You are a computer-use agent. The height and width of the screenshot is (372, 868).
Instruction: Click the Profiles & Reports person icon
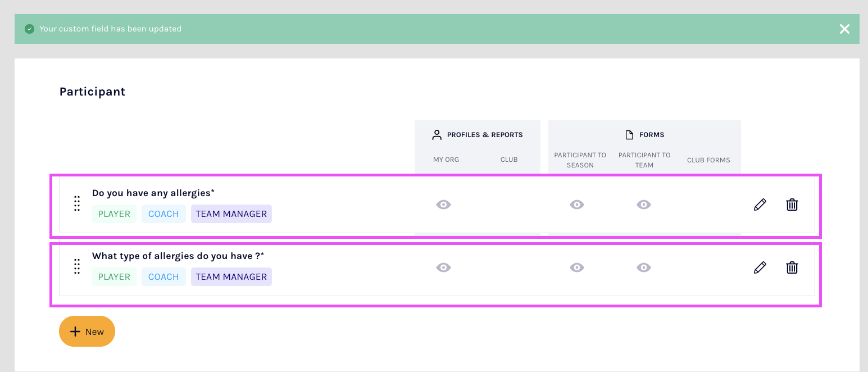tap(437, 135)
